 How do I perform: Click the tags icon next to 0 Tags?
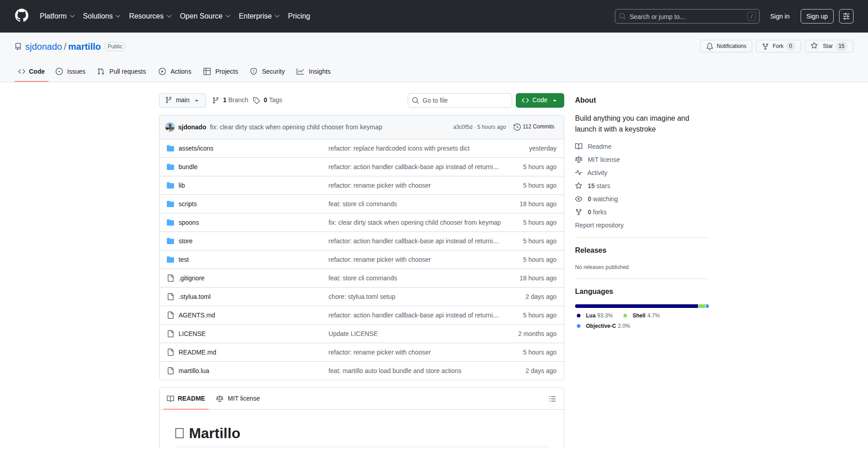[x=256, y=100]
